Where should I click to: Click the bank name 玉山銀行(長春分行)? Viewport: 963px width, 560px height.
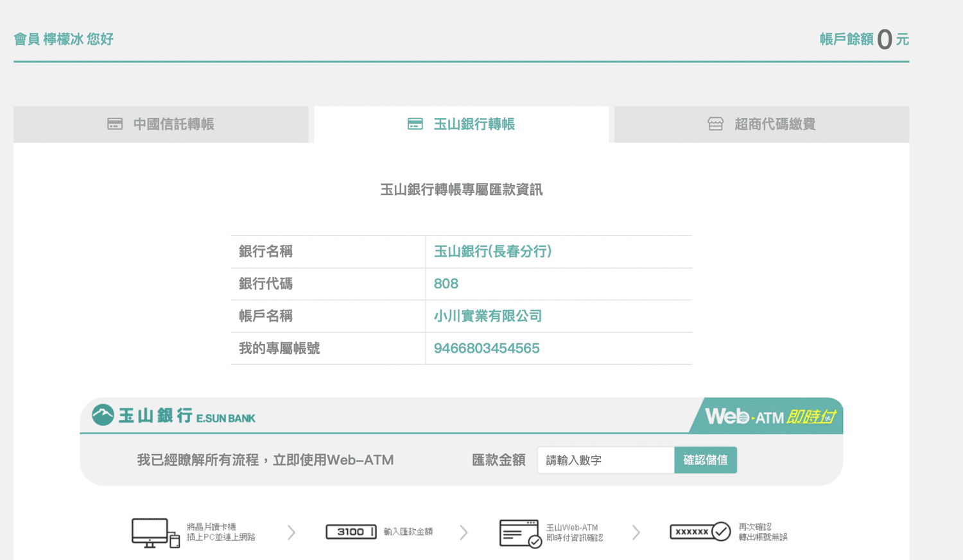tap(493, 251)
